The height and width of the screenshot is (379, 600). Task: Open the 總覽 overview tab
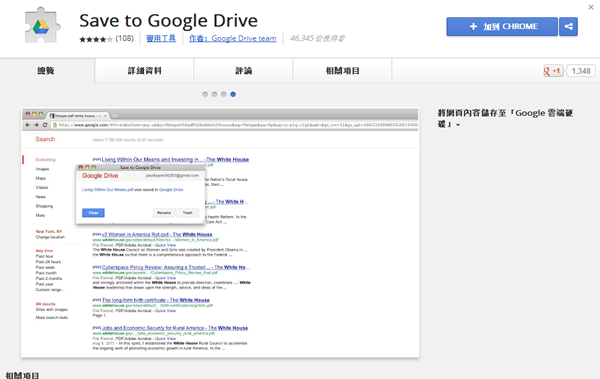point(47,71)
